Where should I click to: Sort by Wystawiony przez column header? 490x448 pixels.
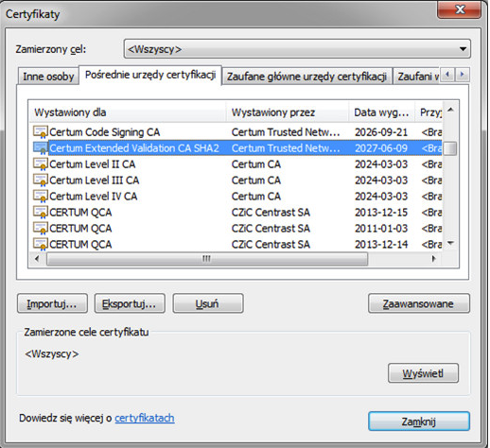(288, 112)
